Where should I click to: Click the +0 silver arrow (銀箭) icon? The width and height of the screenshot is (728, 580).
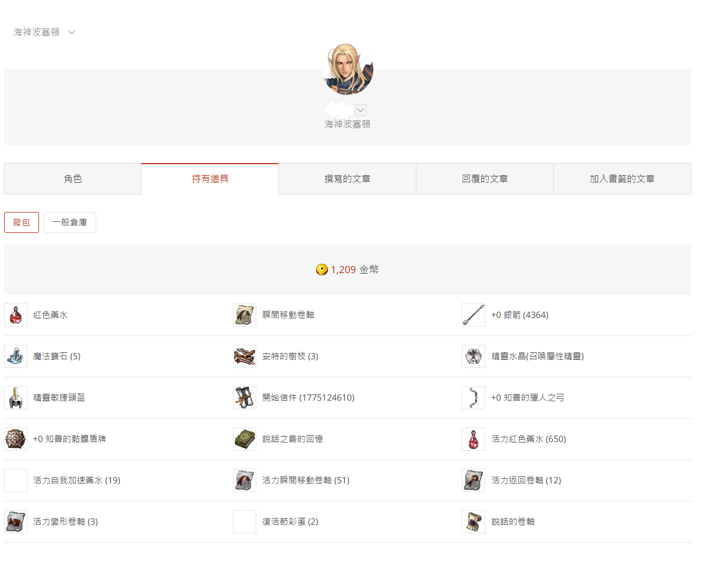(473, 315)
